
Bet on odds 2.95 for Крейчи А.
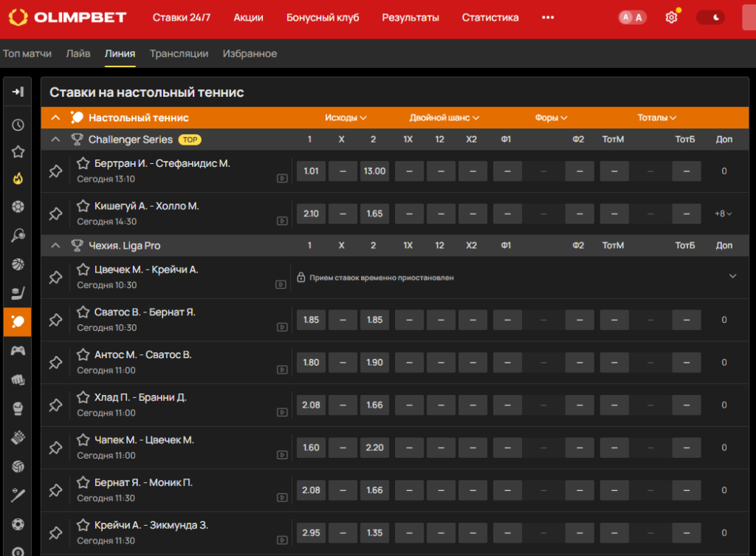(311, 533)
